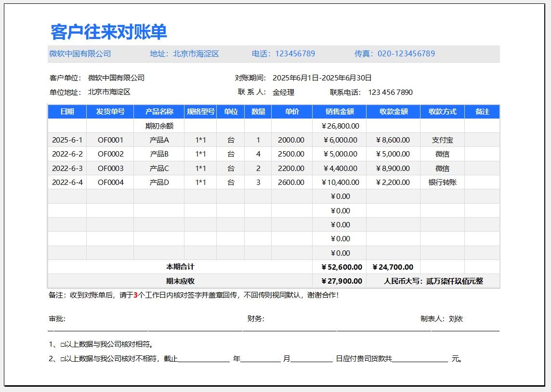Tick the checkbox for 以上数据与我公司核对相符
551x392 pixels.
pyautogui.click(x=63, y=345)
